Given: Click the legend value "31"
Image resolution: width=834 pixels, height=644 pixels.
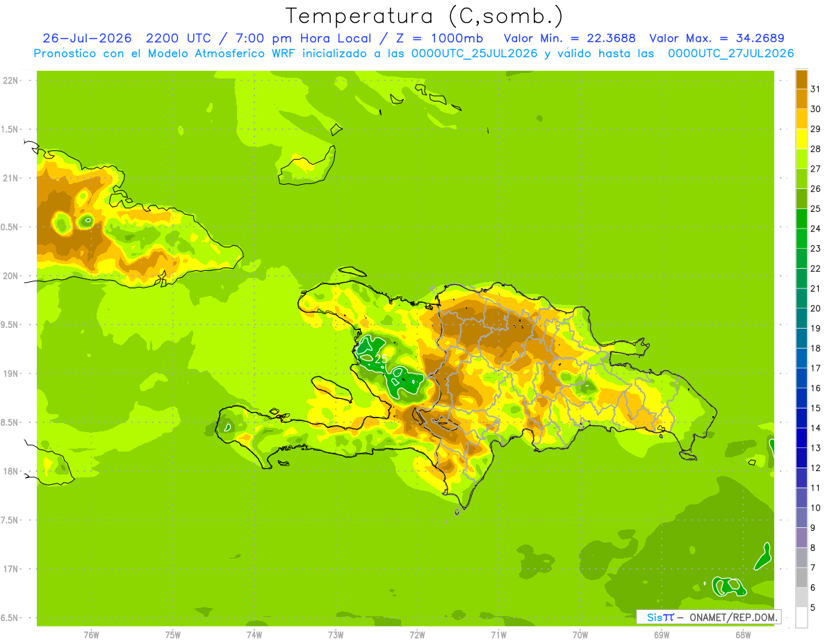Looking at the screenshot, I should 815,89.
